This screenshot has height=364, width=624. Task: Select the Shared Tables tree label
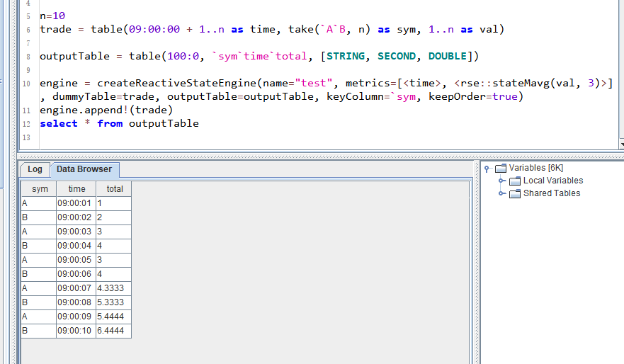(551, 193)
